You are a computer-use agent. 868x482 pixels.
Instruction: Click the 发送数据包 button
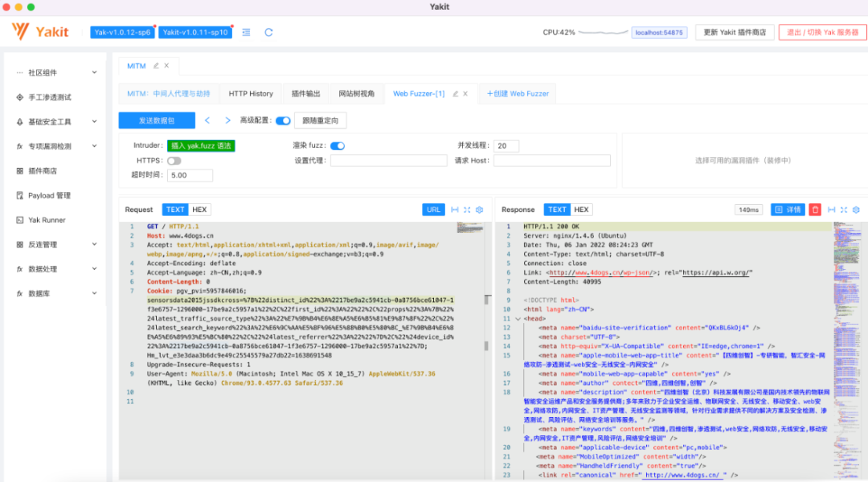click(157, 120)
